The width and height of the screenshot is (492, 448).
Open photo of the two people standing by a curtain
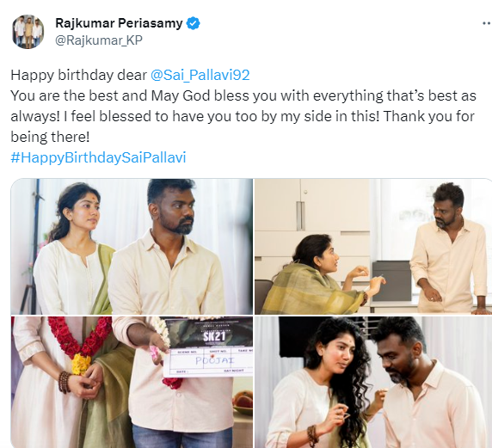coord(132,247)
